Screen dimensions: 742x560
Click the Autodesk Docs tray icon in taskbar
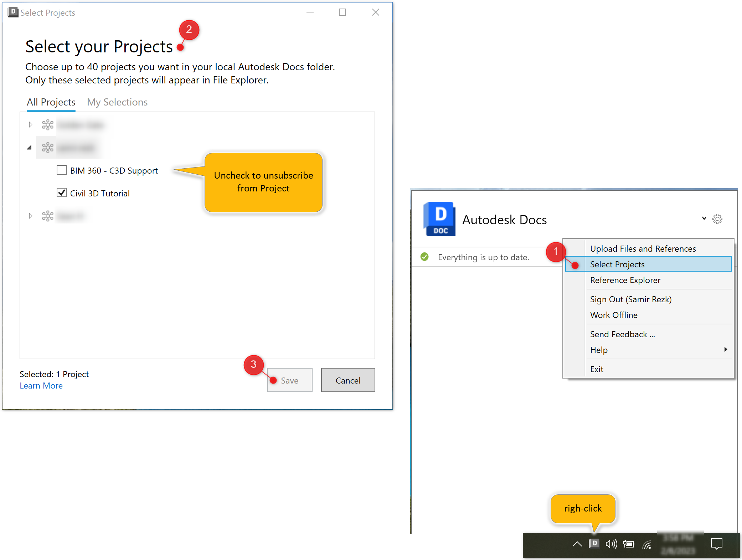(594, 544)
